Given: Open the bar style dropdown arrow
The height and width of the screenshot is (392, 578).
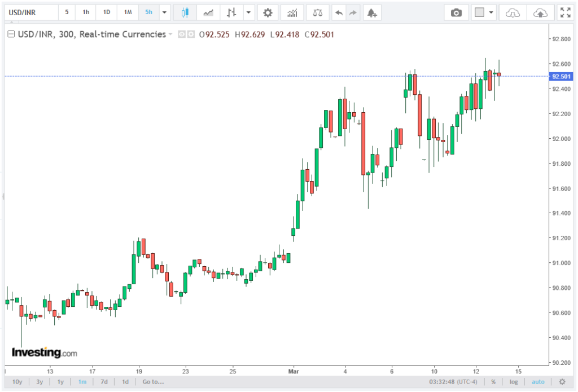Looking at the screenshot, I should coord(248,12).
